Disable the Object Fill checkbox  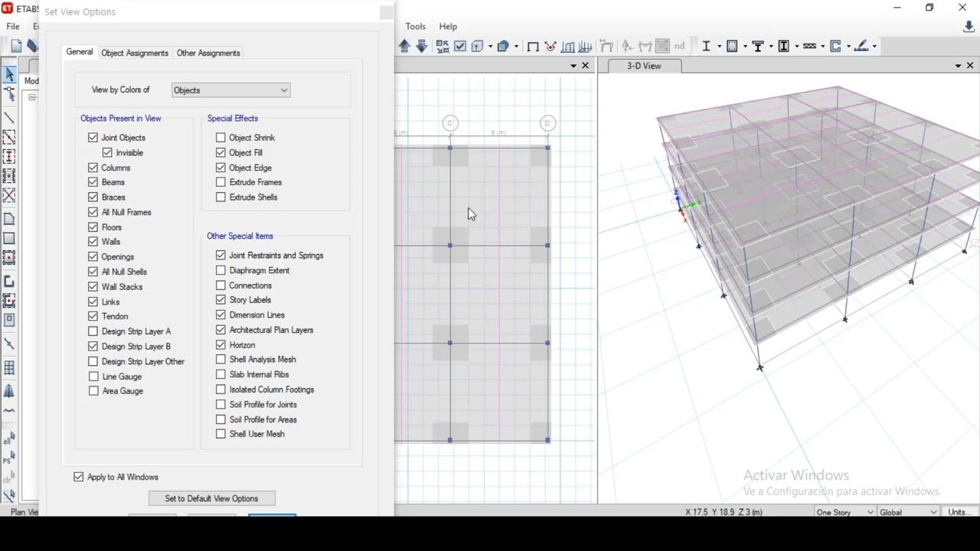click(220, 153)
